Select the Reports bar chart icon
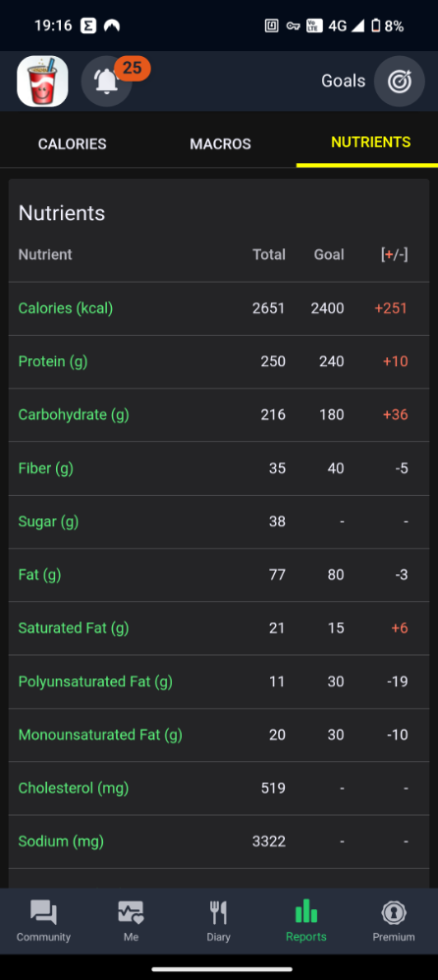Viewport: 438px width, 980px height. click(x=306, y=911)
